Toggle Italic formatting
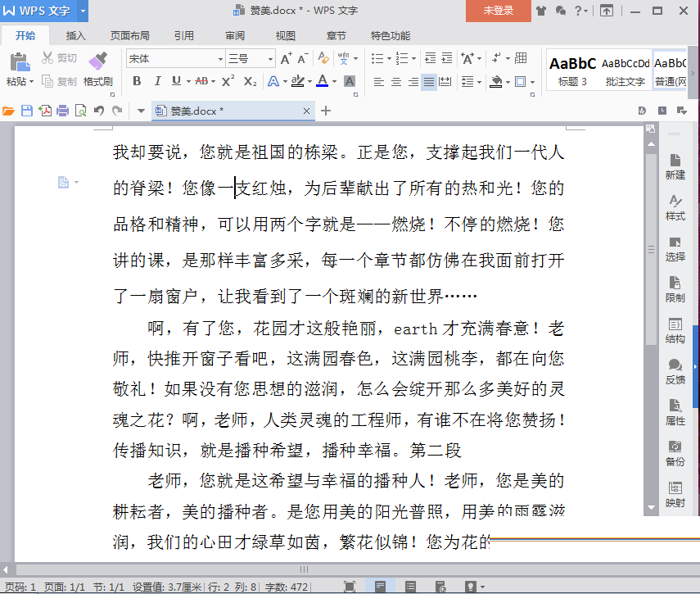 click(x=157, y=81)
